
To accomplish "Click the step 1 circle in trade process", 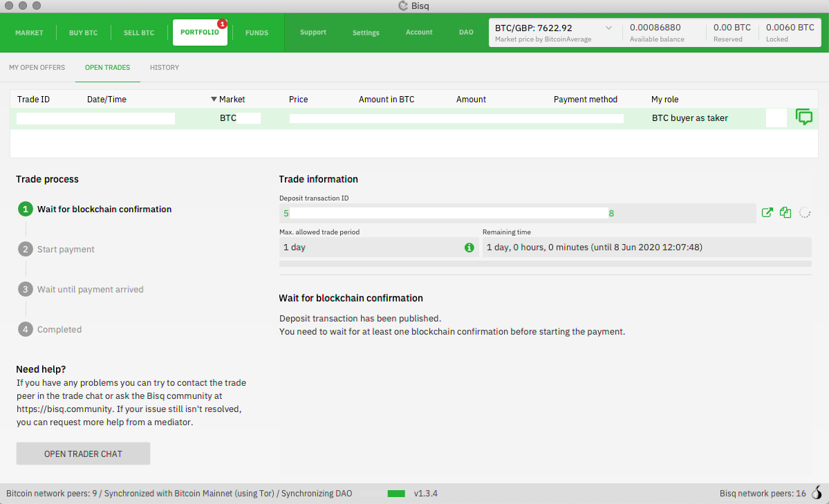I will click(25, 209).
